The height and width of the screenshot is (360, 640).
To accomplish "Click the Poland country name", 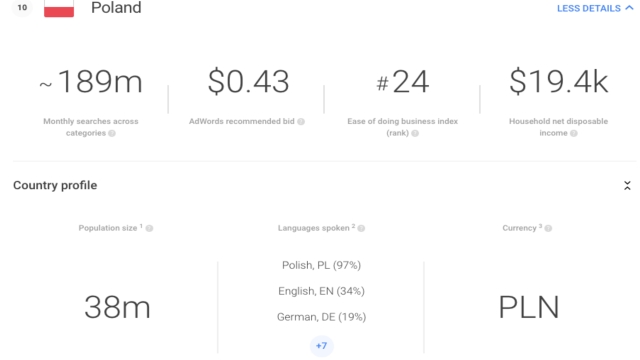I will pyautogui.click(x=116, y=8).
